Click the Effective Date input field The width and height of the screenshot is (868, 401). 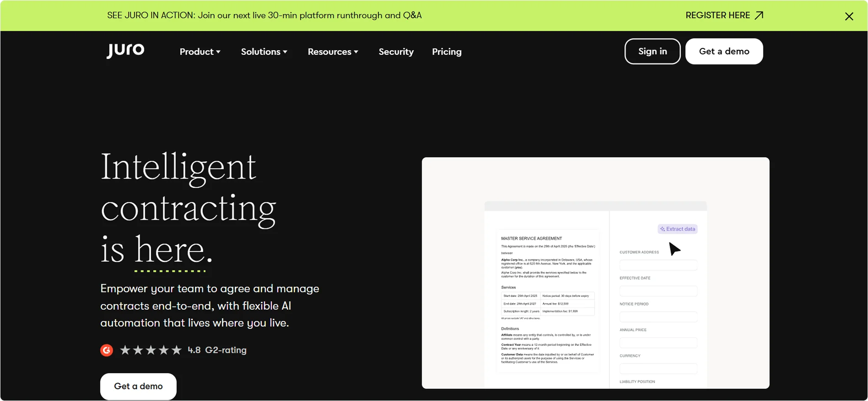(x=658, y=291)
